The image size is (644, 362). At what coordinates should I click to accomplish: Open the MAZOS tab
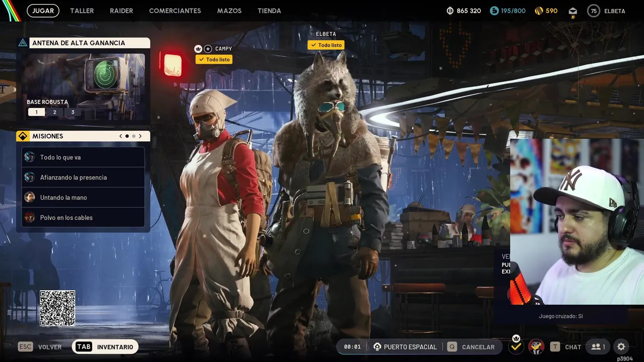pos(229,11)
